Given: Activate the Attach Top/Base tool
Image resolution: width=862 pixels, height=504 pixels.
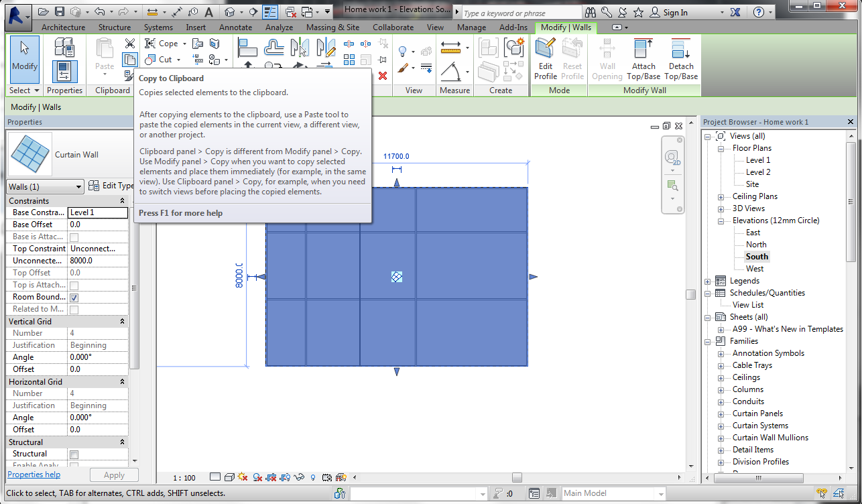Looking at the screenshot, I should pos(643,57).
